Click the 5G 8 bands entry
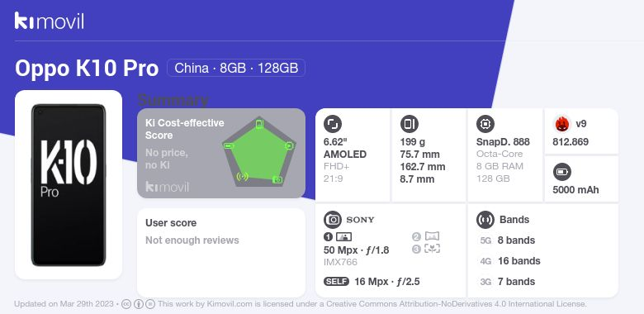Screen dimensions: 644x314 tap(508, 240)
